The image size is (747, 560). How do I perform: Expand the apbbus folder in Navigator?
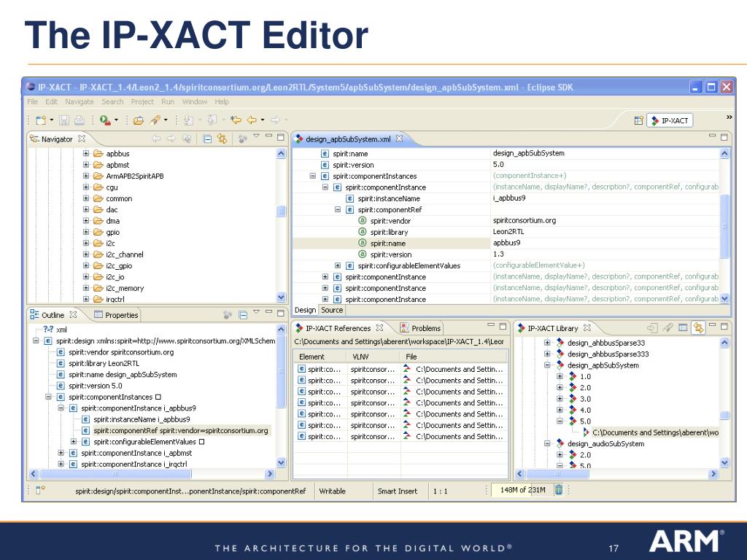pos(86,153)
